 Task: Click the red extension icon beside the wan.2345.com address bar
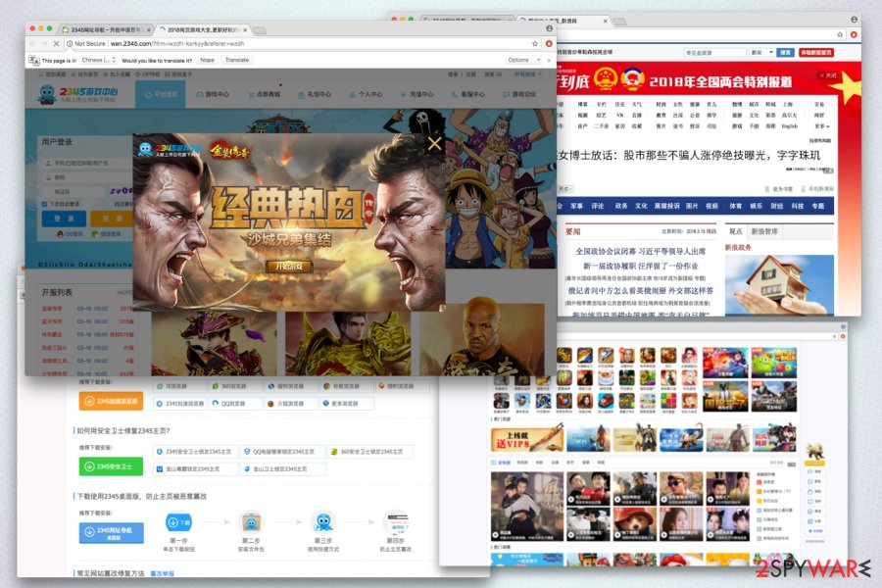549,43
